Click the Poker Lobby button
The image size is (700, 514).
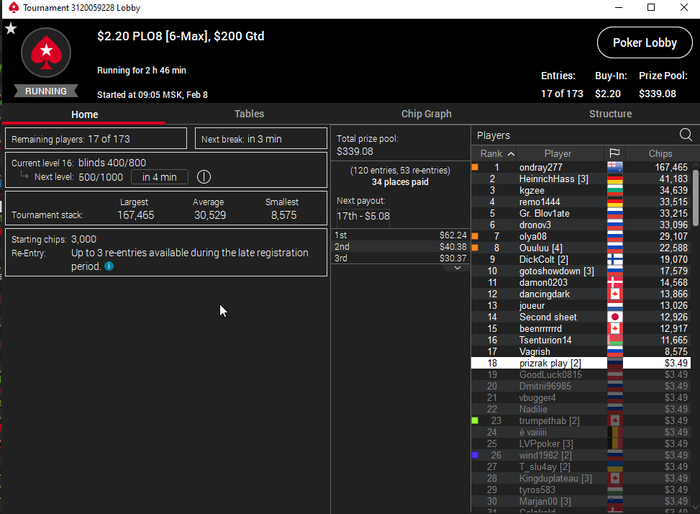[645, 42]
